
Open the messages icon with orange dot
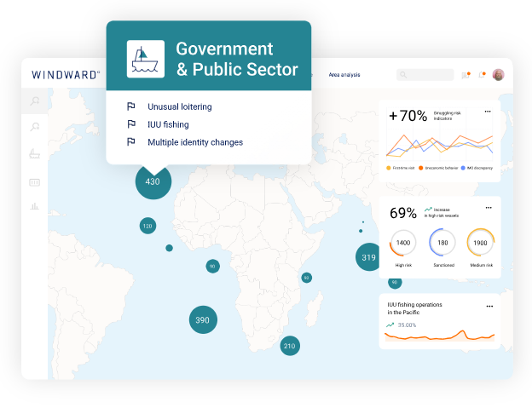(x=465, y=75)
